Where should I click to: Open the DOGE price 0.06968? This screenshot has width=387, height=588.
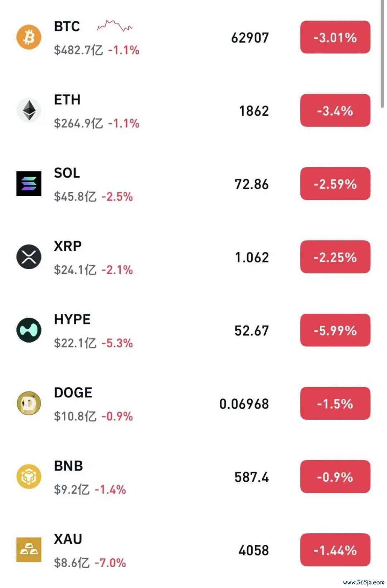click(244, 404)
